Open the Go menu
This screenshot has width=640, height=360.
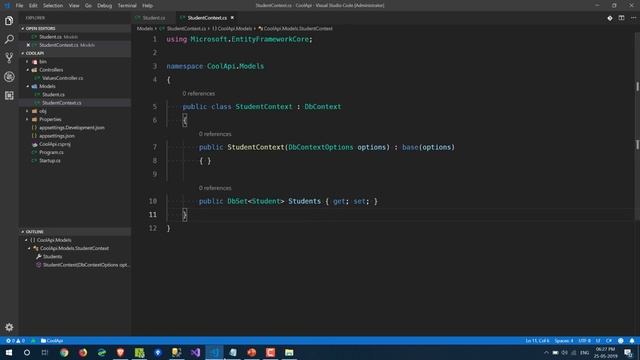89,6
